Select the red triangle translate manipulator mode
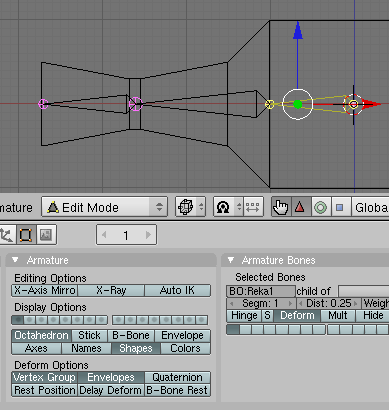This screenshot has width=389, height=410. pos(300,207)
